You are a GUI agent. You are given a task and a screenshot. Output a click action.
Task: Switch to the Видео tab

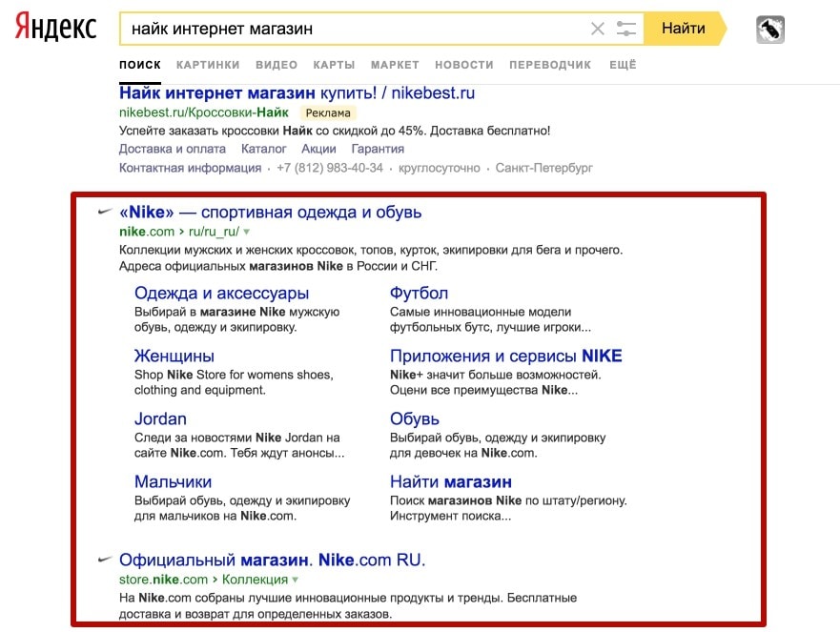(277, 65)
